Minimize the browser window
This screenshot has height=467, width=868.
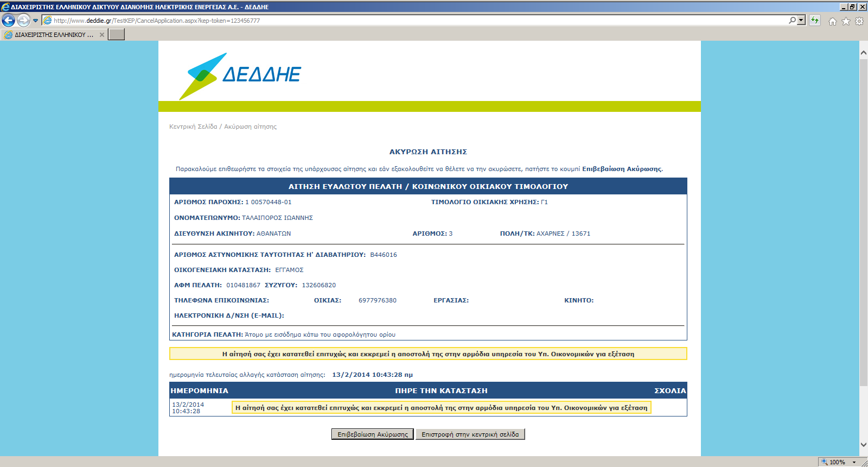tap(844, 7)
